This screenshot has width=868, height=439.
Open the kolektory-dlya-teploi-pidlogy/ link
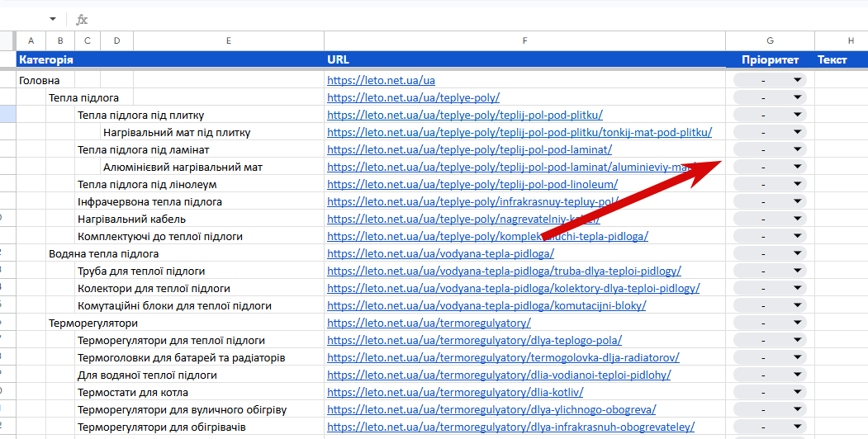(x=513, y=288)
